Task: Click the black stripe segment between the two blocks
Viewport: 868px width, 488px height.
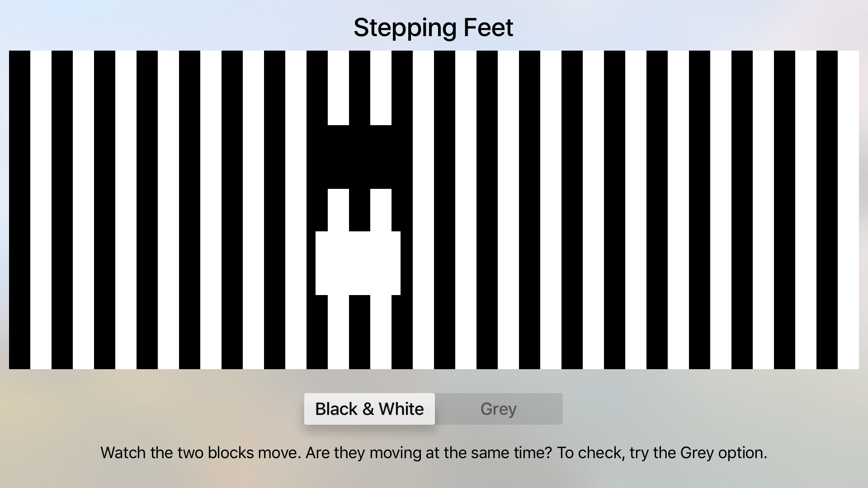Action: click(x=359, y=210)
